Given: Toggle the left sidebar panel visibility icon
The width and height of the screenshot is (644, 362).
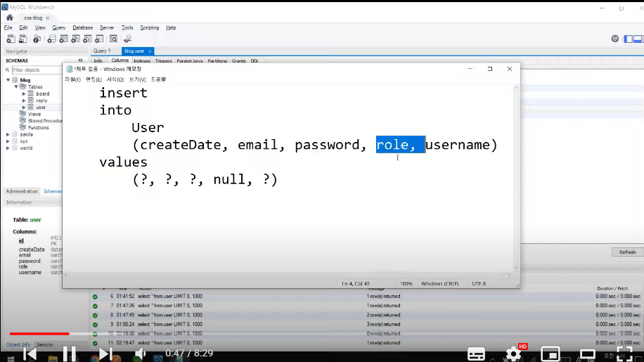Looking at the screenshot, I should (x=628, y=39).
